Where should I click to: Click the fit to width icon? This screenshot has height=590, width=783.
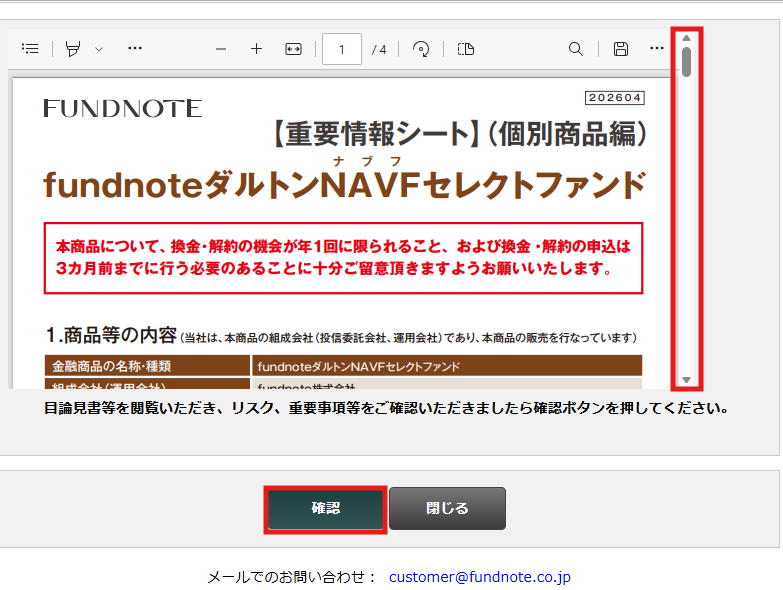293,49
